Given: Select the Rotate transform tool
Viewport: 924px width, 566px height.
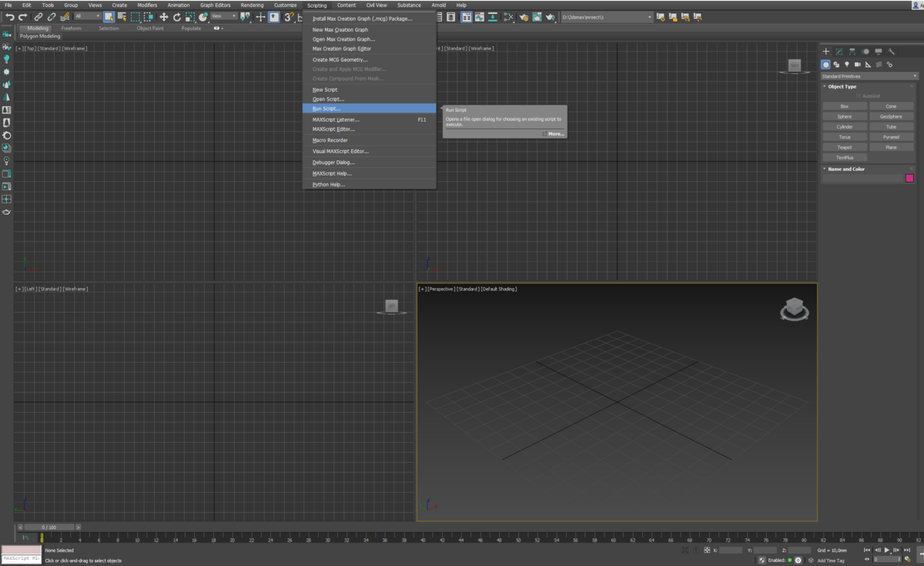Looking at the screenshot, I should (176, 17).
